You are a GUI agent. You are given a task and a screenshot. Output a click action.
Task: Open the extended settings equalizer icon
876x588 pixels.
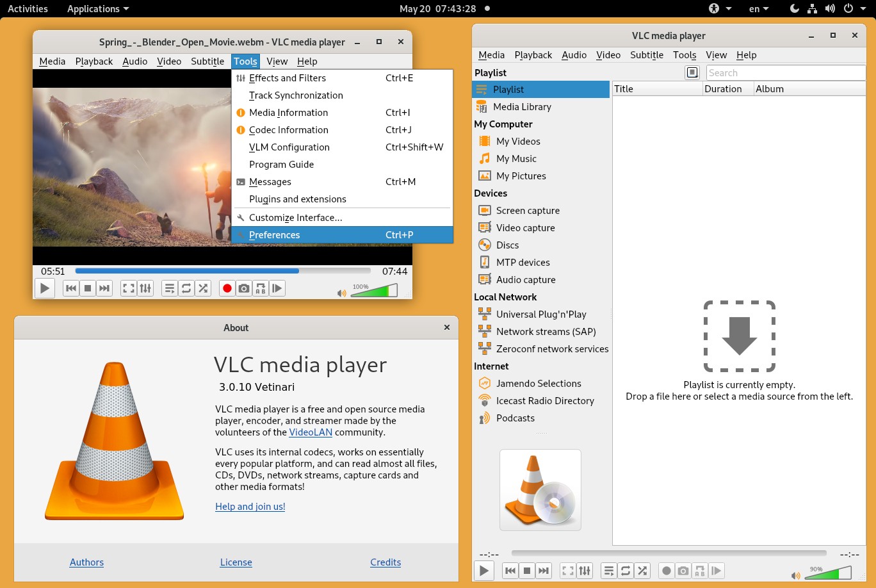tap(145, 288)
